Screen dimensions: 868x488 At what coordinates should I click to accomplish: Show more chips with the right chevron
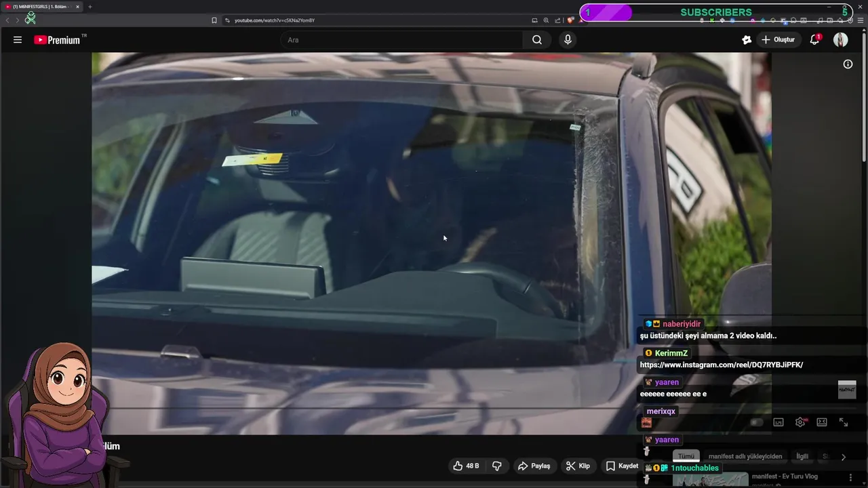click(x=843, y=457)
